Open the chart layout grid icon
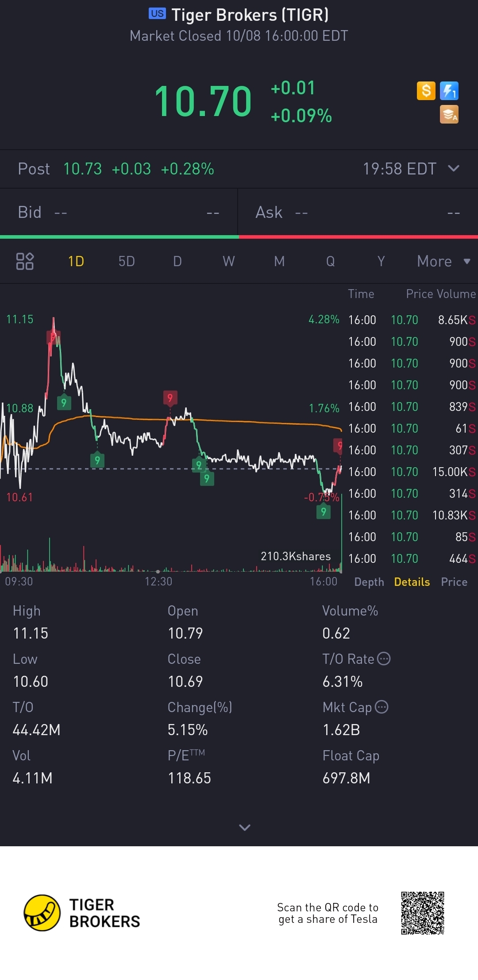Viewport: 478px width, 980px height. coord(25,261)
